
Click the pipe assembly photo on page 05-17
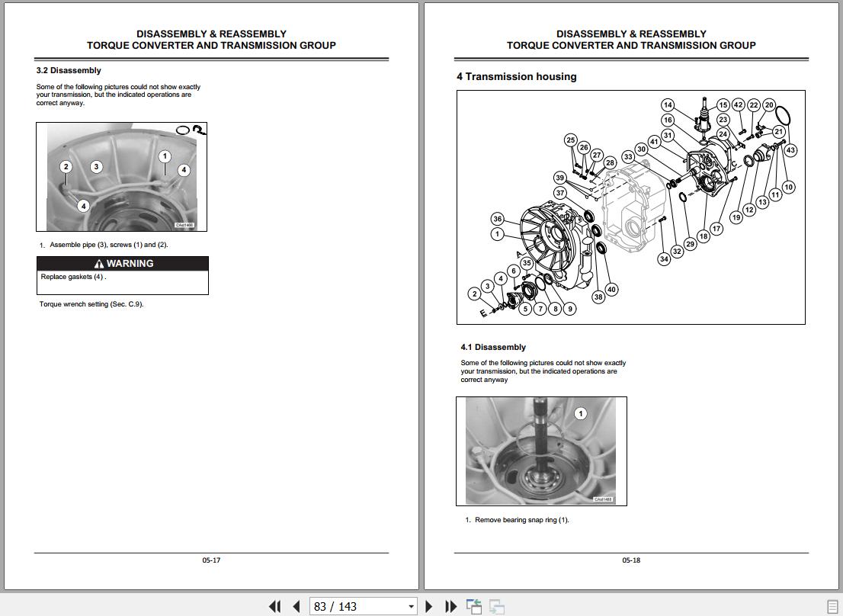coord(121,177)
